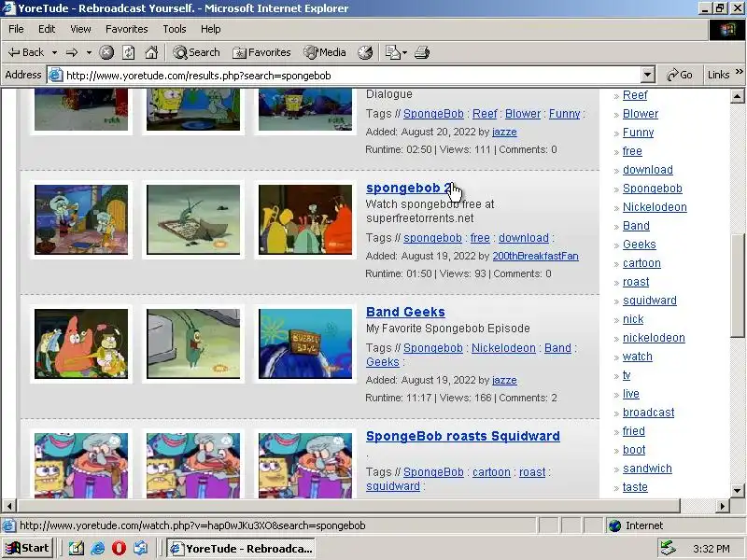Click the vertical scrollbar down arrow

[737, 490]
